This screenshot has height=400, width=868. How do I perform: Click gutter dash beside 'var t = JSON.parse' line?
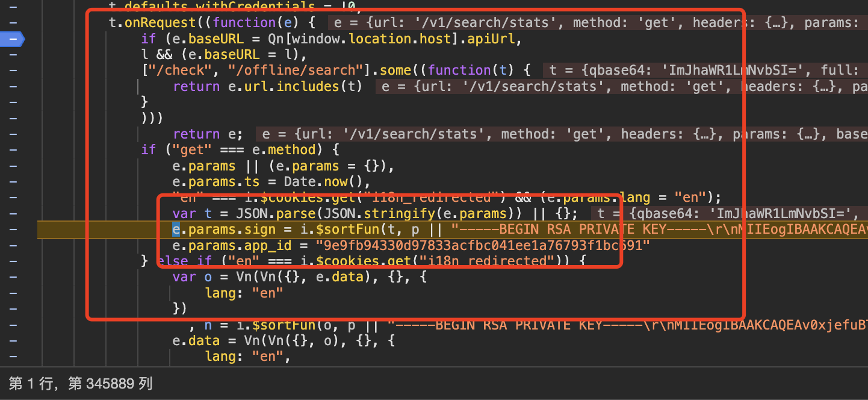[x=13, y=214]
